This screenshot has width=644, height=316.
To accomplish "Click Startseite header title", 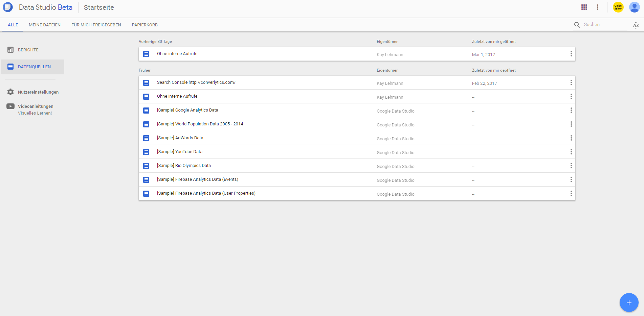I will pyautogui.click(x=99, y=7).
